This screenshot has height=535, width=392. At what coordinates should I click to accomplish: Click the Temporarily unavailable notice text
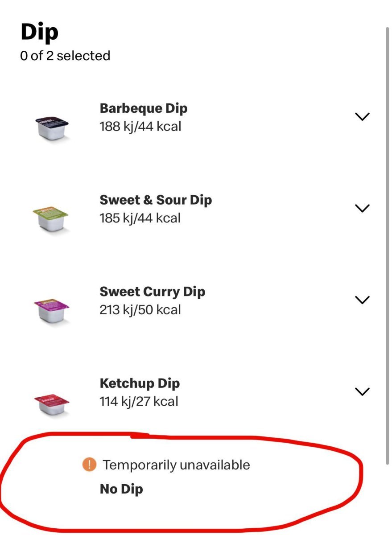pyautogui.click(x=176, y=465)
